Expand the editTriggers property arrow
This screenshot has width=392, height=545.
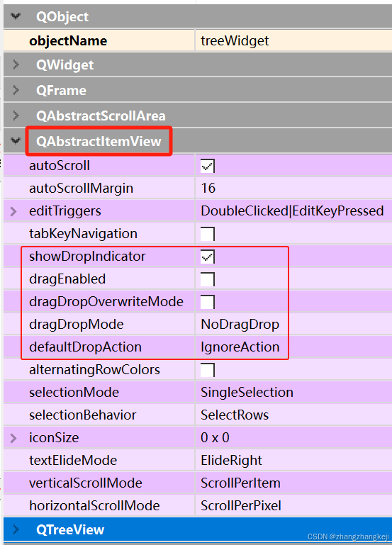pyautogui.click(x=13, y=211)
